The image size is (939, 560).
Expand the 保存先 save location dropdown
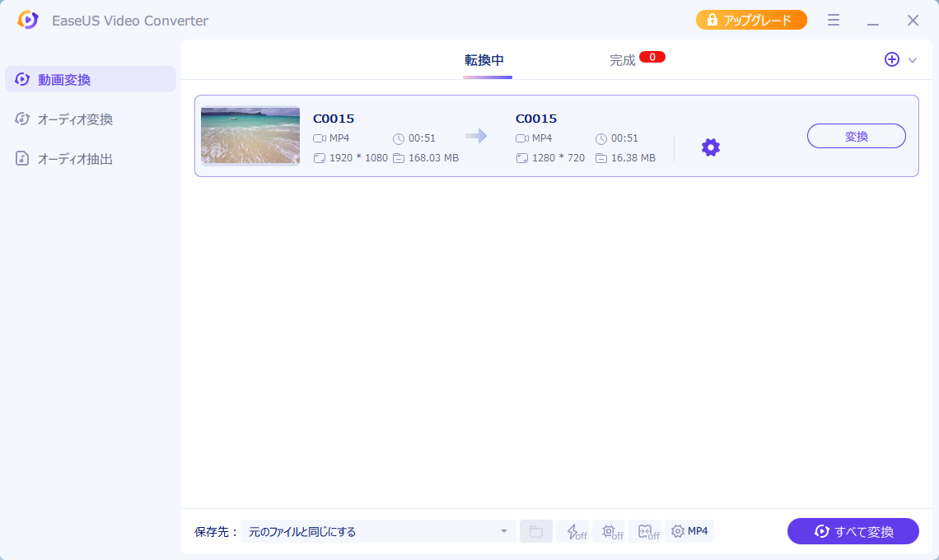(x=503, y=531)
